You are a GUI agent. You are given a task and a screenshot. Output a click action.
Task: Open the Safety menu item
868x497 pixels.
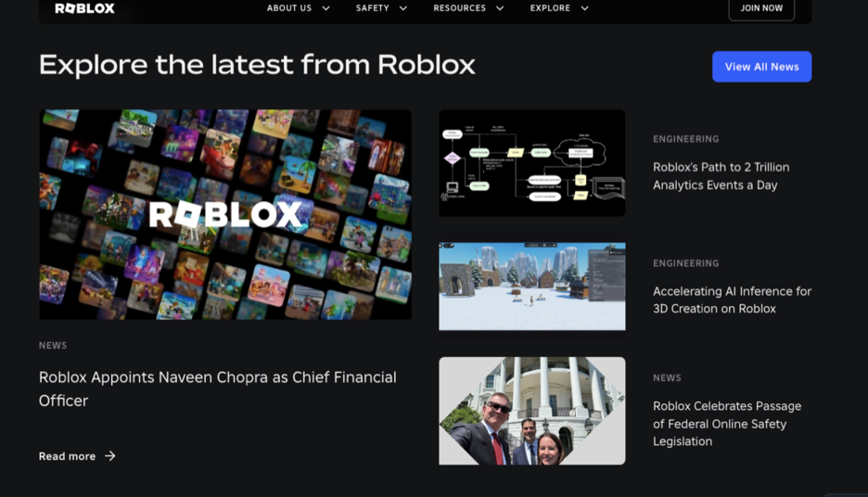(x=373, y=8)
